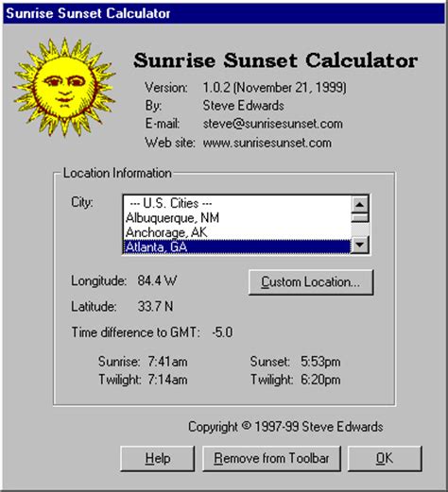Viewport: 448px width, 492px height.
Task: Click the Sunrise Sunset Calculator title bar
Action: (x=224, y=13)
